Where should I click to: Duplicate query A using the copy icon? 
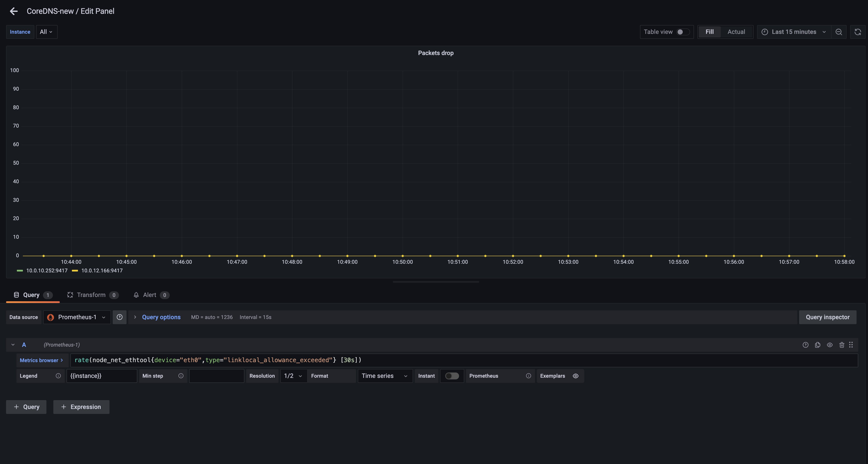pyautogui.click(x=818, y=345)
